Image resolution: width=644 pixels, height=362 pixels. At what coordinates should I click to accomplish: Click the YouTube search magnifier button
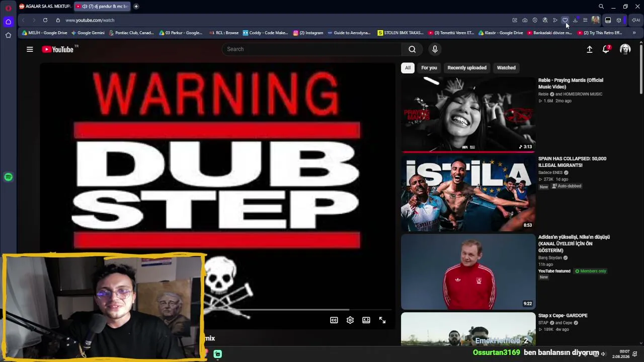412,49
